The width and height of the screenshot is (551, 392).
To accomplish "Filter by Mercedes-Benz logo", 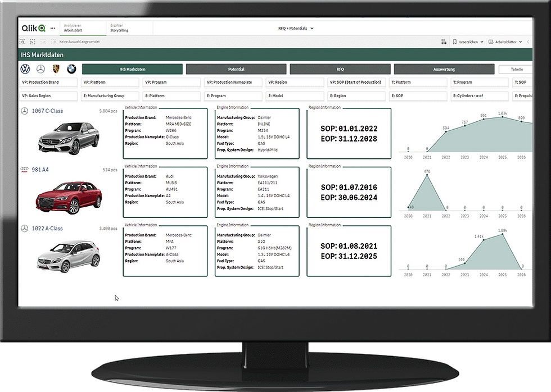I will pyautogui.click(x=40, y=69).
